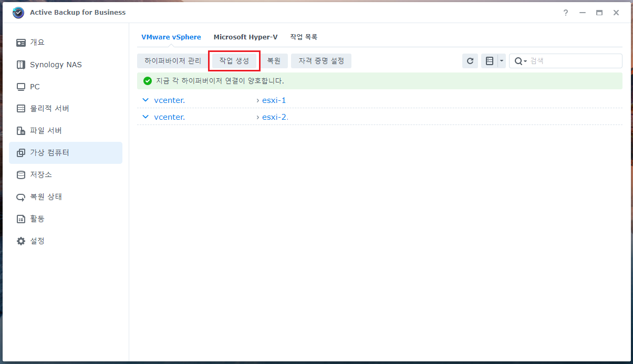
Task: Click 작업 생성 create task button
Action: (x=234, y=61)
